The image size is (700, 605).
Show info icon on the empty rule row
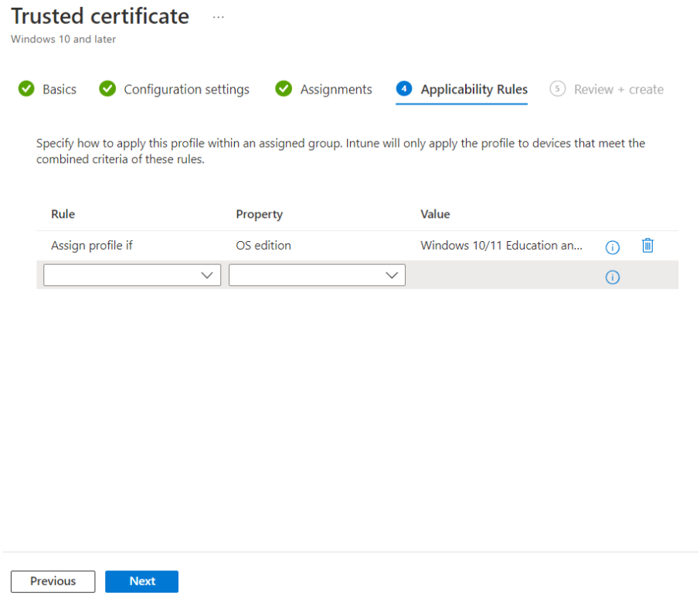coord(612,277)
